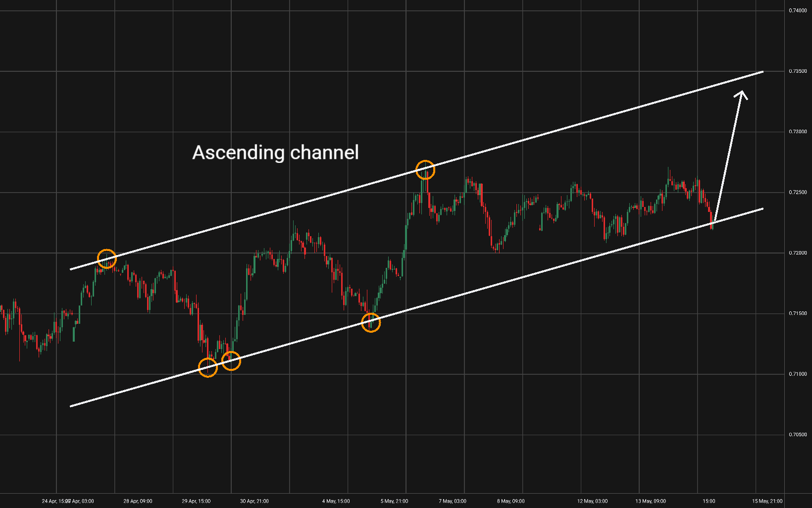Click the 0.70500 price axis label
The width and height of the screenshot is (812, 508).
click(x=798, y=435)
